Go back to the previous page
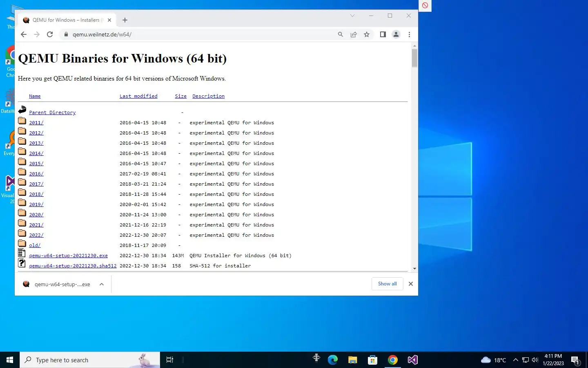Viewport: 588px width, 368px height. tap(24, 34)
